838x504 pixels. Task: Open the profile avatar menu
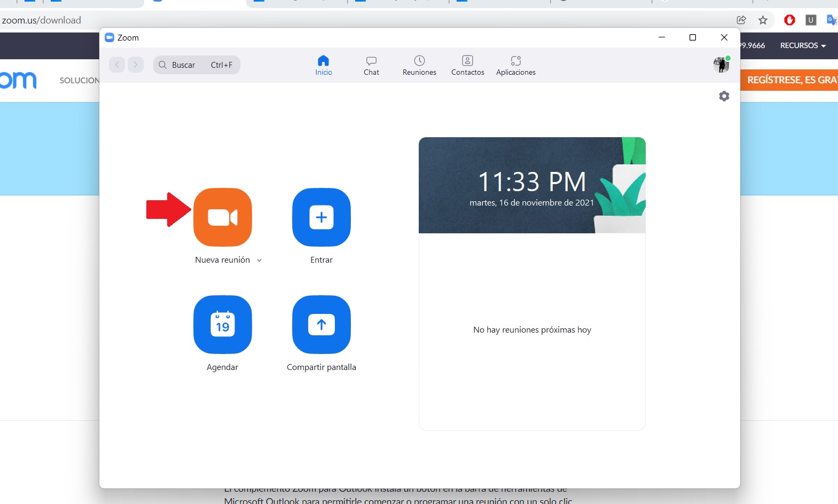(x=722, y=65)
